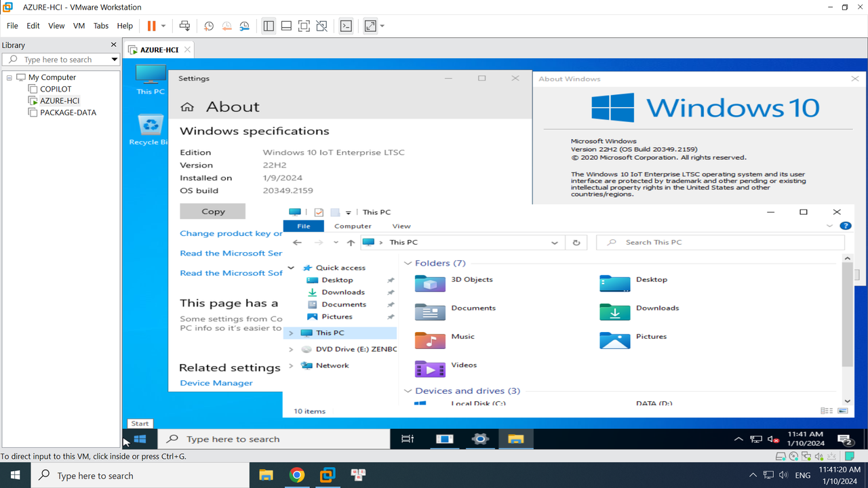Open Explorer help question mark icon
This screenshot has height=488, width=868.
[x=845, y=226]
